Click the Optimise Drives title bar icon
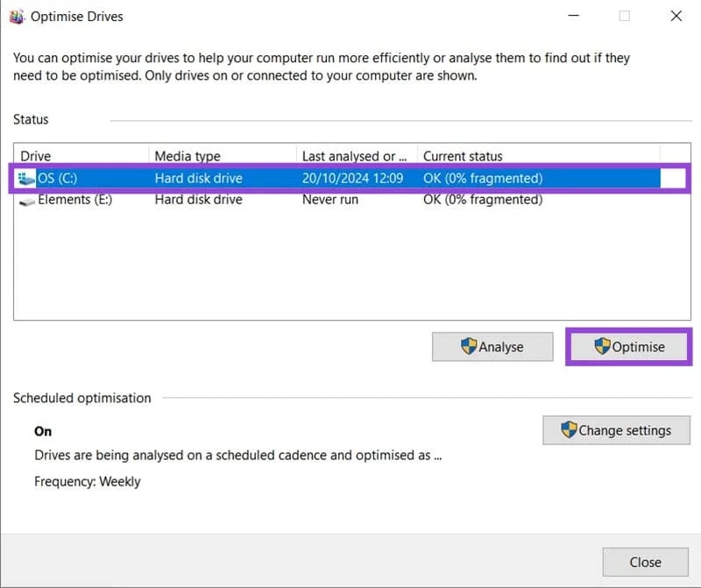Image resolution: width=701 pixels, height=588 pixels. pos(17,17)
